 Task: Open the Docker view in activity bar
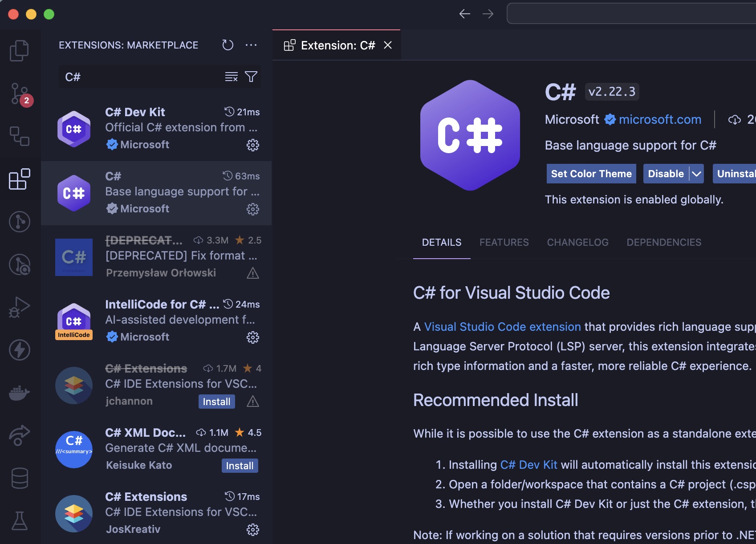point(20,393)
